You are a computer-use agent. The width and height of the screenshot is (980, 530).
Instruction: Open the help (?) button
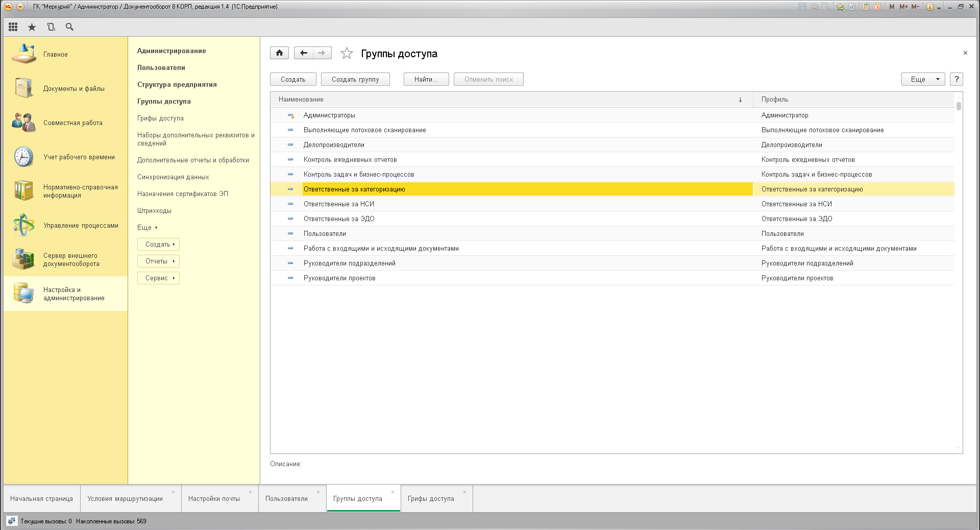[x=957, y=79]
